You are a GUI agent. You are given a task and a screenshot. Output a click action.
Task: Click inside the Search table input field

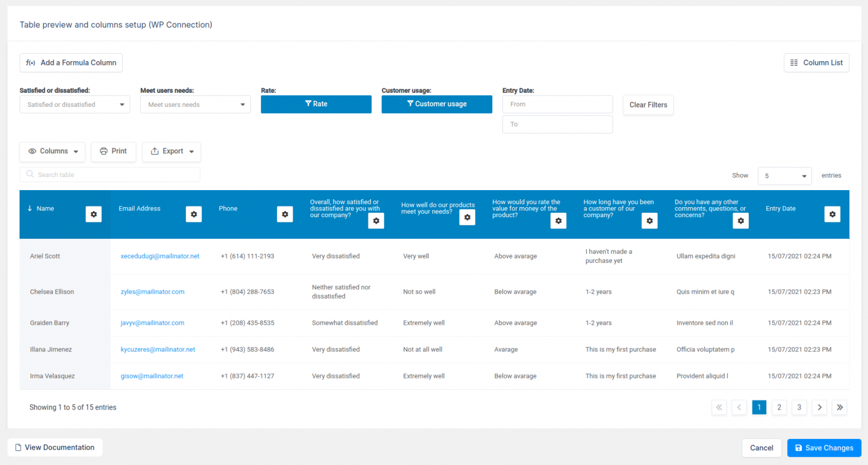(110, 174)
